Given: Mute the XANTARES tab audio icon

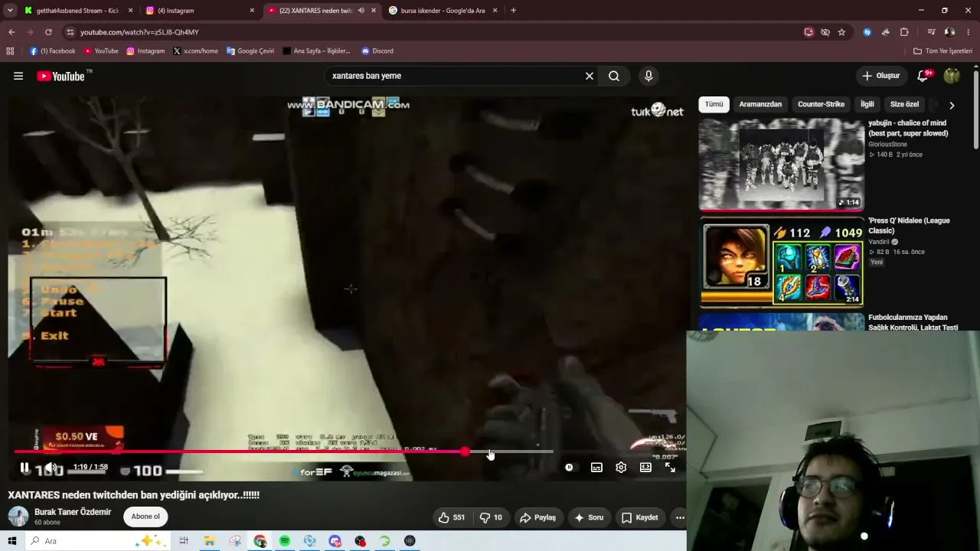Looking at the screenshot, I should pyautogui.click(x=361, y=11).
